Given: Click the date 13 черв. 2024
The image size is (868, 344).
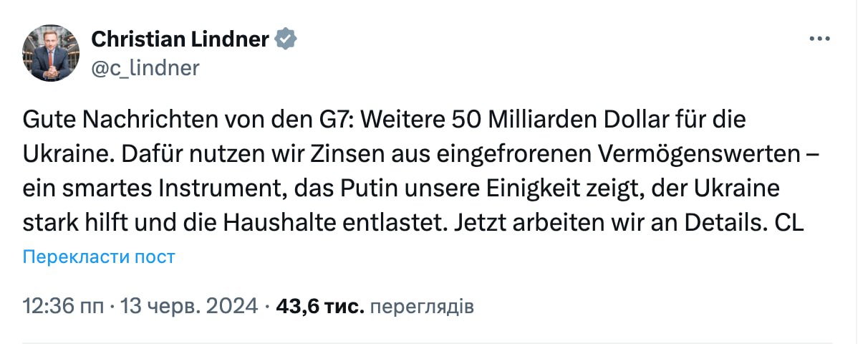Looking at the screenshot, I should (191, 307).
